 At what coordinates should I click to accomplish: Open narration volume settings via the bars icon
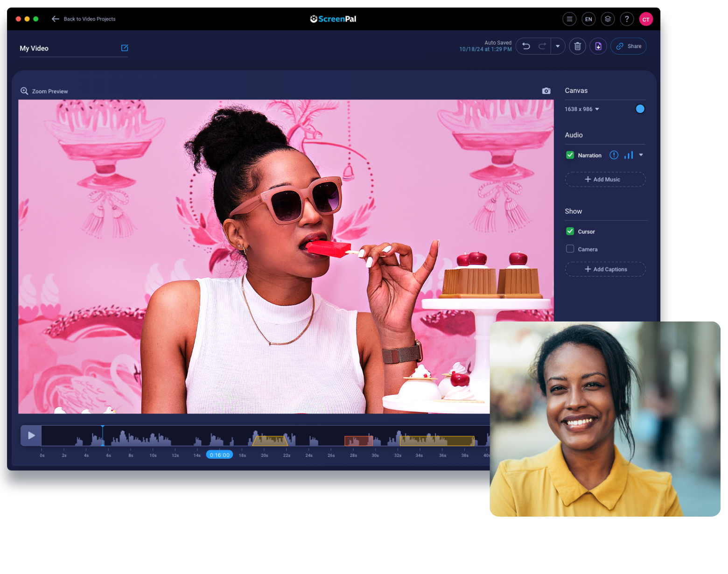pos(629,155)
